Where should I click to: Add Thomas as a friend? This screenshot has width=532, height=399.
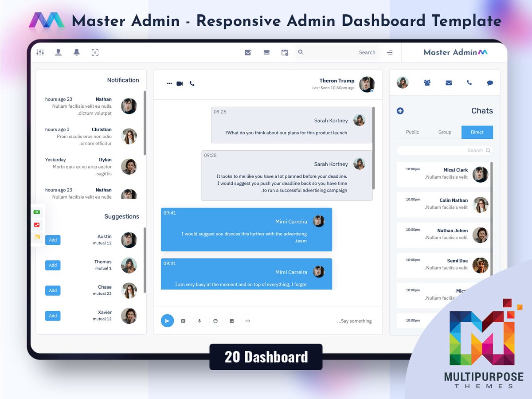pyautogui.click(x=53, y=265)
